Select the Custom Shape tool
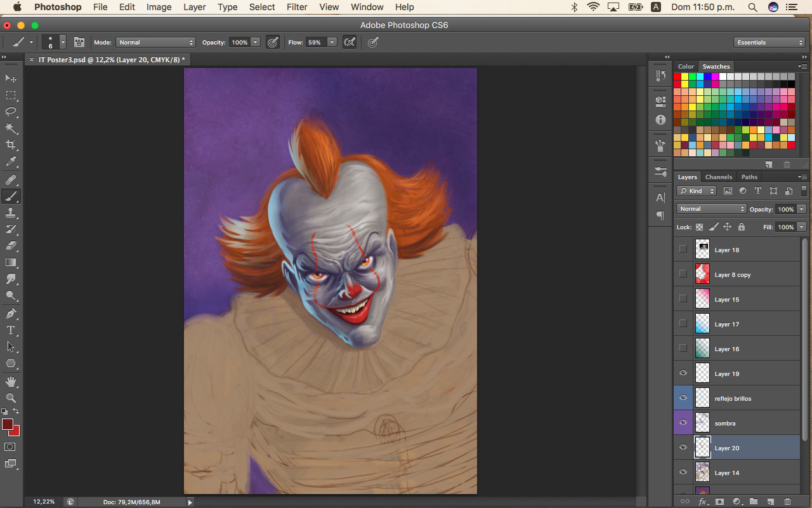Screen dimensions: 812x508 pos(11,363)
